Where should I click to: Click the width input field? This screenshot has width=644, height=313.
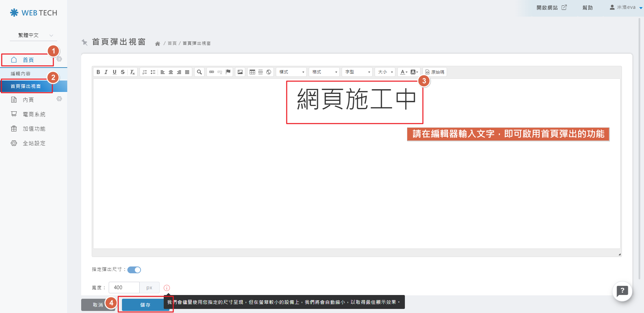click(124, 288)
